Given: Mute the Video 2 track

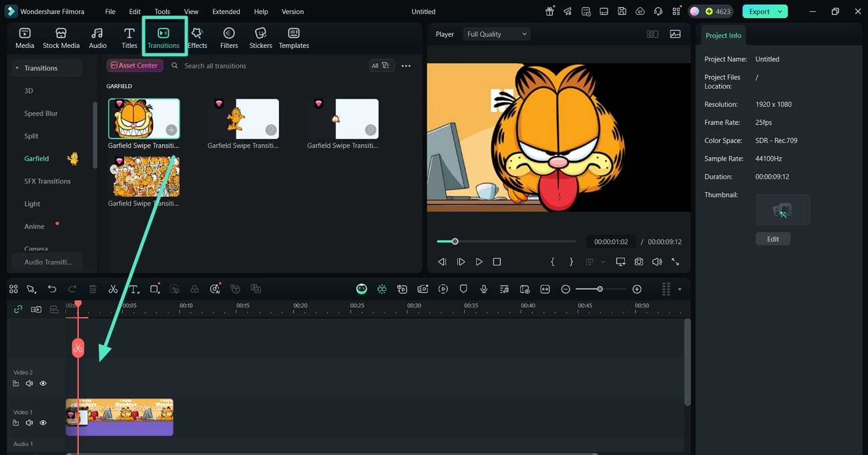Looking at the screenshot, I should 29,384.
